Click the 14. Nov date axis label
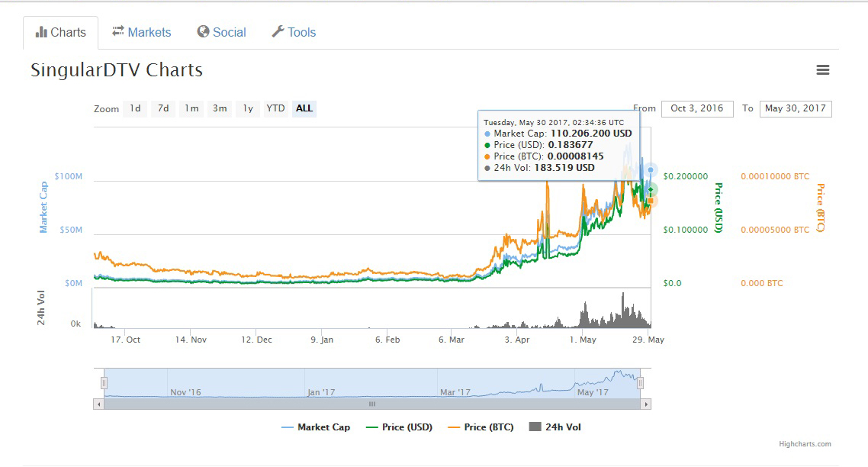Screen dimensions: 868x467 pyautogui.click(x=191, y=340)
